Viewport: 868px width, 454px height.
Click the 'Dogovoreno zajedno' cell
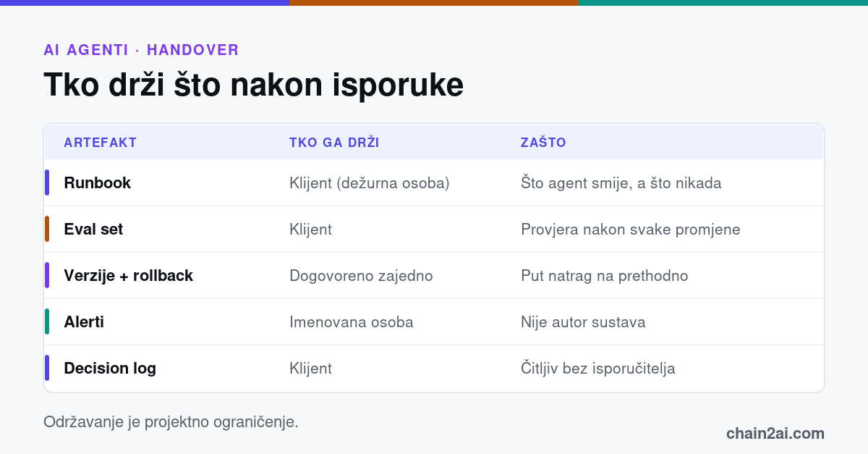tap(361, 276)
